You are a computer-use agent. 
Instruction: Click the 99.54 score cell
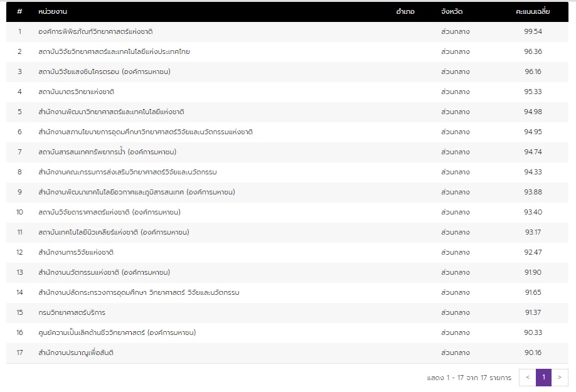click(532, 31)
